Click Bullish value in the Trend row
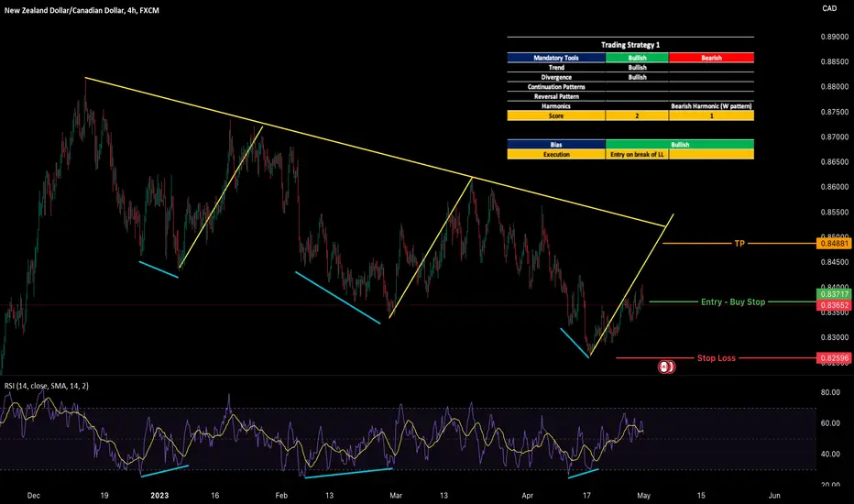 [637, 68]
